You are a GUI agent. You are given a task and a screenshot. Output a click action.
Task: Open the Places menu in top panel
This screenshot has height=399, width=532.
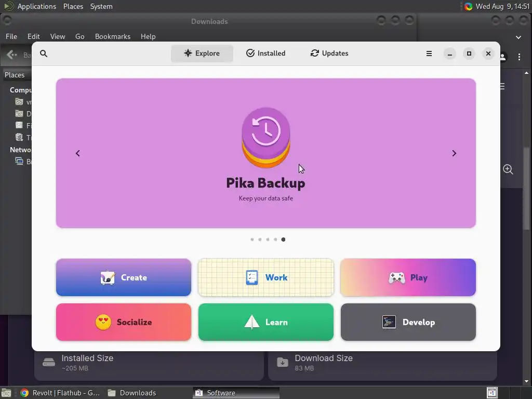click(73, 6)
